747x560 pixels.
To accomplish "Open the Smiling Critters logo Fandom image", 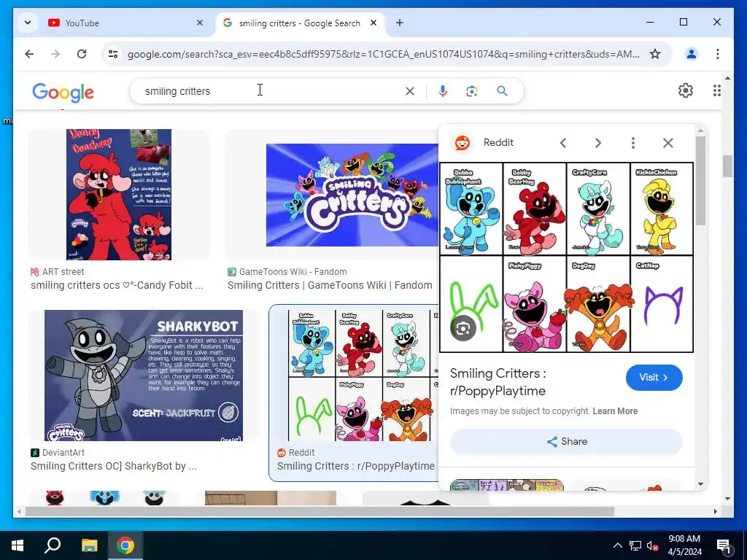I will [352, 195].
